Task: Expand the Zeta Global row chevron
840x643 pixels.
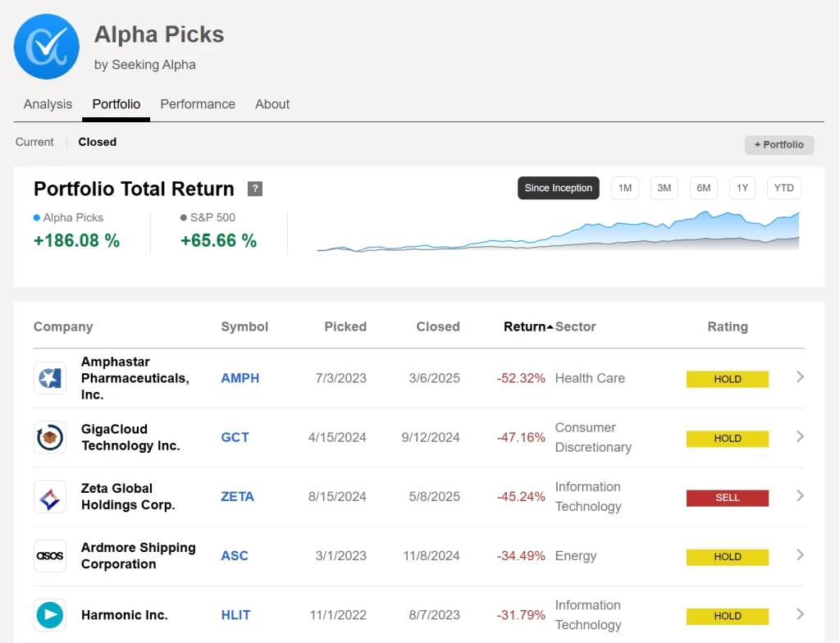Action: point(800,496)
